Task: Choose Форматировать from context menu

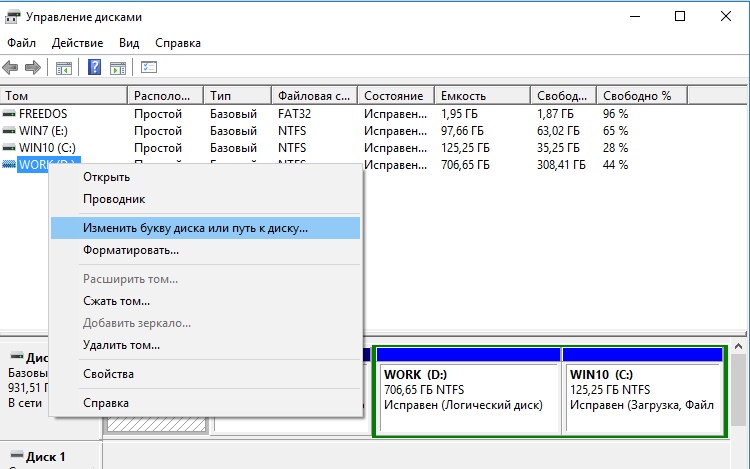Action: [131, 249]
